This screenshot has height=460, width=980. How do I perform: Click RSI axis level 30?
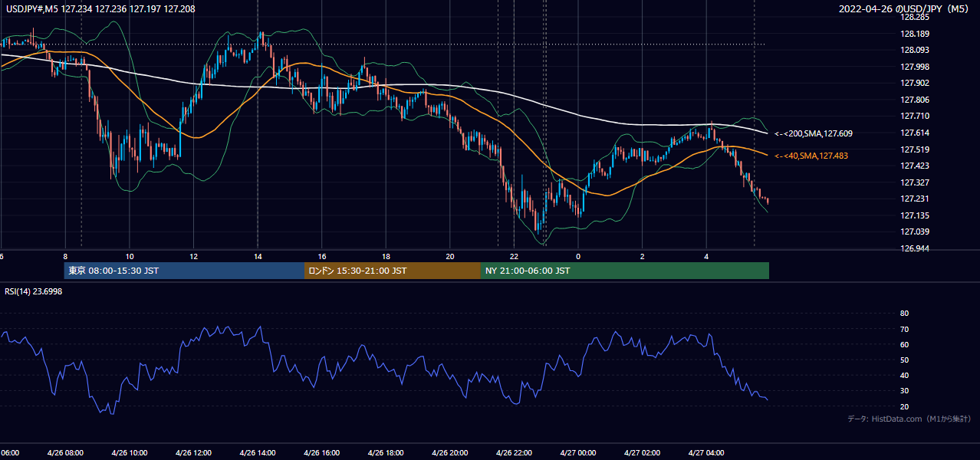pos(904,391)
